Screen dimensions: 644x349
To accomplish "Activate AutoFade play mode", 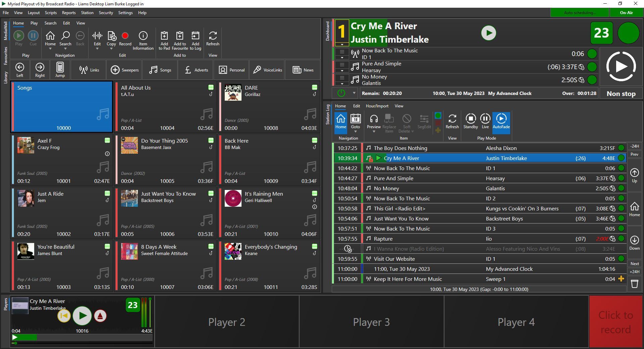I will click(x=501, y=122).
